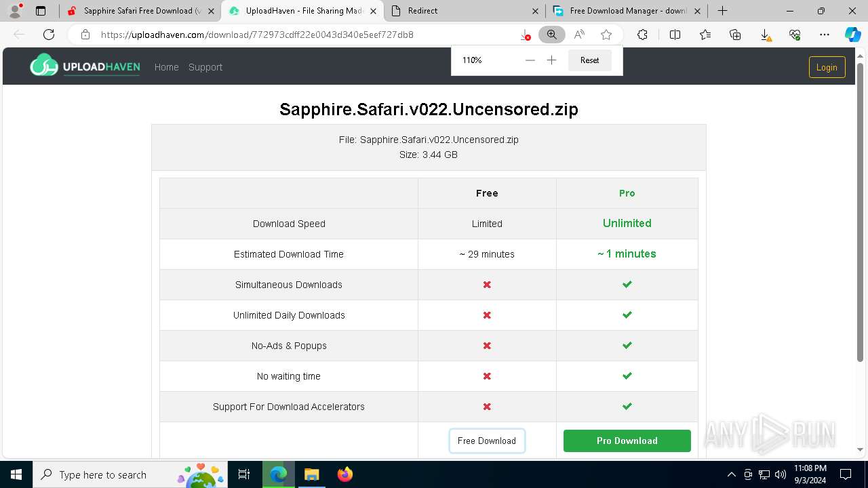Open the Favorites list icon
868x488 pixels.
[705, 35]
